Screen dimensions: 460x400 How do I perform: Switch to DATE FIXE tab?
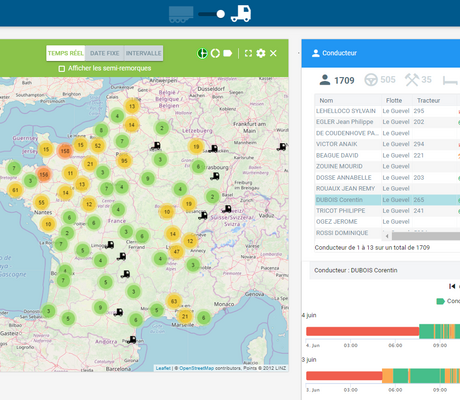click(x=104, y=53)
